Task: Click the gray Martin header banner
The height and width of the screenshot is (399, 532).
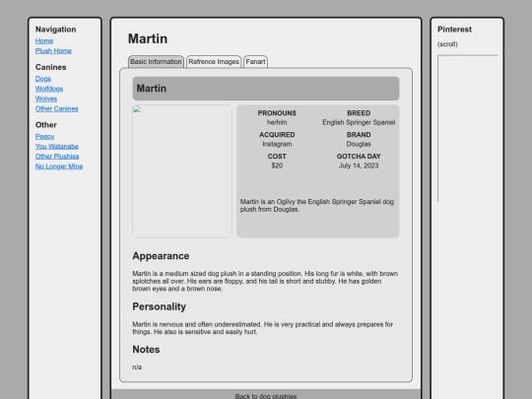Action: click(266, 89)
